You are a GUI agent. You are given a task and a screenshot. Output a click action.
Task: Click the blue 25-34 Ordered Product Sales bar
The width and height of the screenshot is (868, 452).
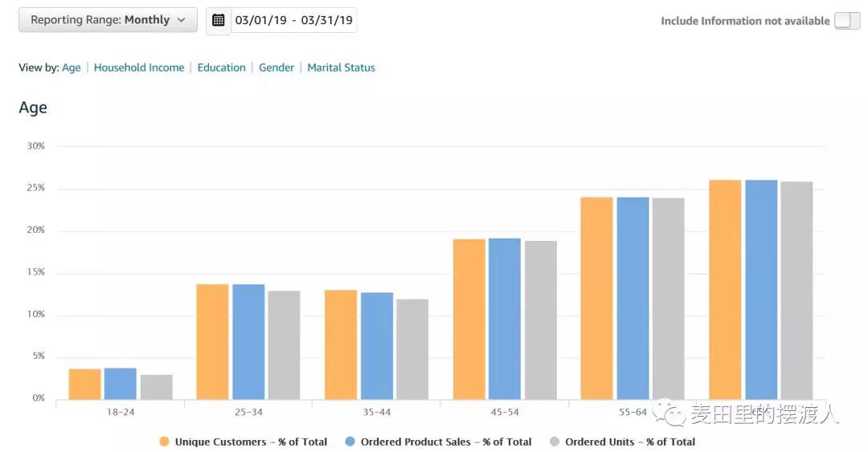point(248,341)
